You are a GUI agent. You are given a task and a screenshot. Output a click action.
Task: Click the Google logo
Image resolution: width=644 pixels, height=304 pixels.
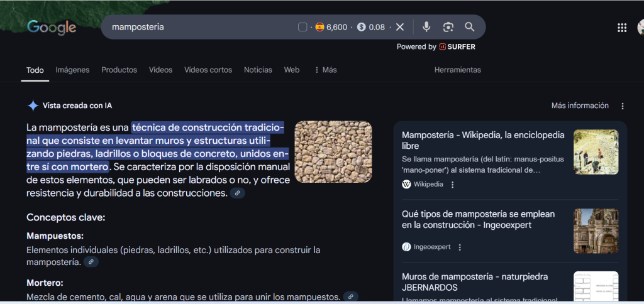(52, 27)
